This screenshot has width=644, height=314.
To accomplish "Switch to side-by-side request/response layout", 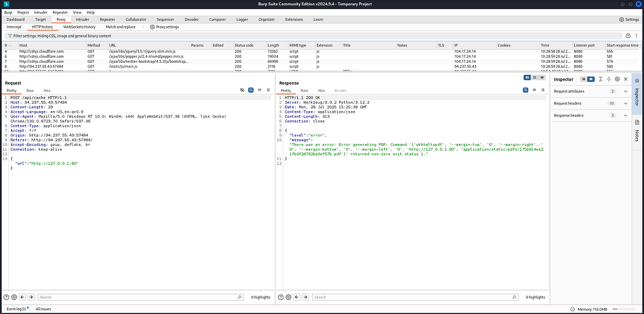I will tap(527, 77).
